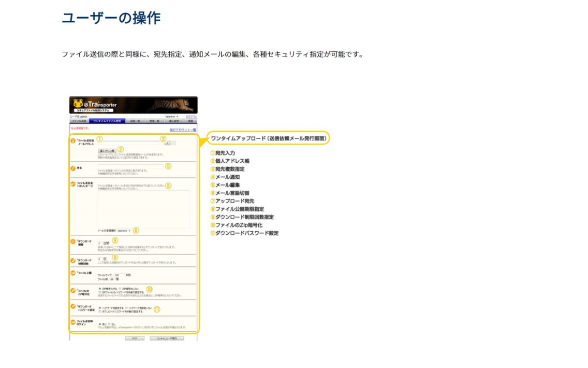Click the envelope icon beside ファイル送信者メールアドレス

[73, 140]
